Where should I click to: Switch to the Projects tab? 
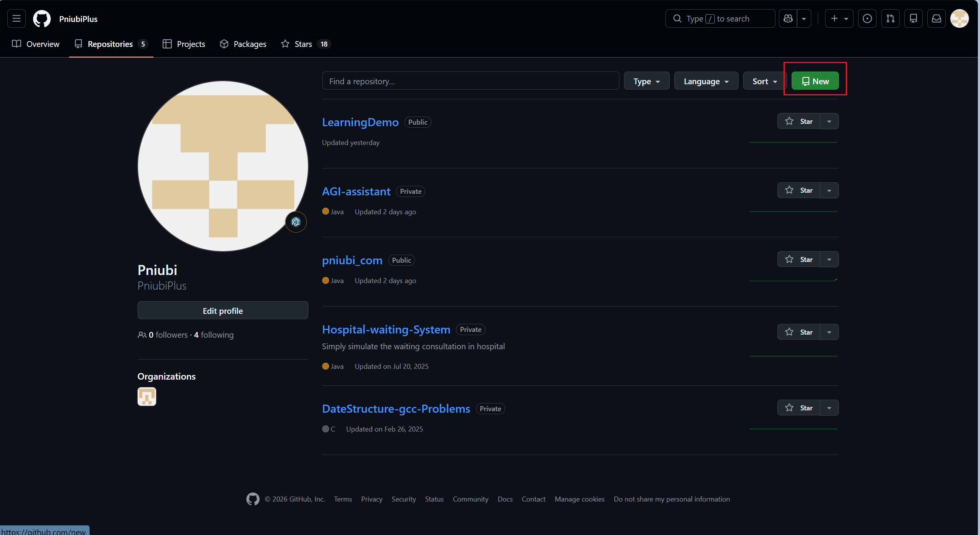click(184, 44)
